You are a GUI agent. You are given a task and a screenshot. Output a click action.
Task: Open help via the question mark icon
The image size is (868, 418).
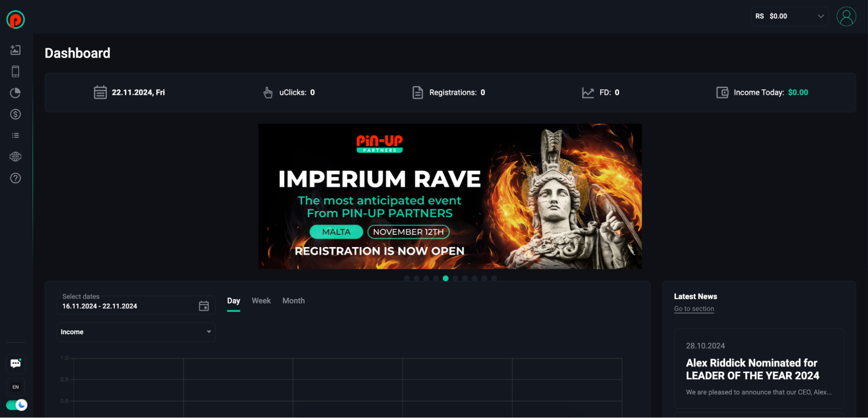16,178
